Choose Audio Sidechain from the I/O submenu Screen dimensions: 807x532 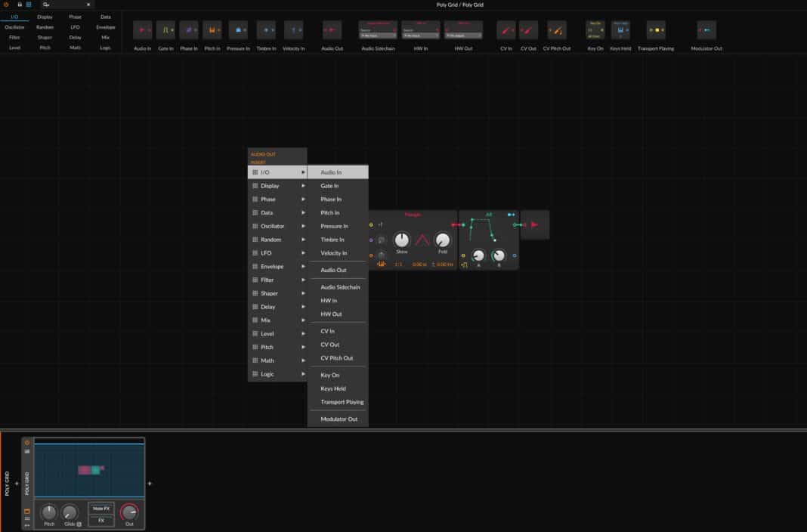point(338,286)
